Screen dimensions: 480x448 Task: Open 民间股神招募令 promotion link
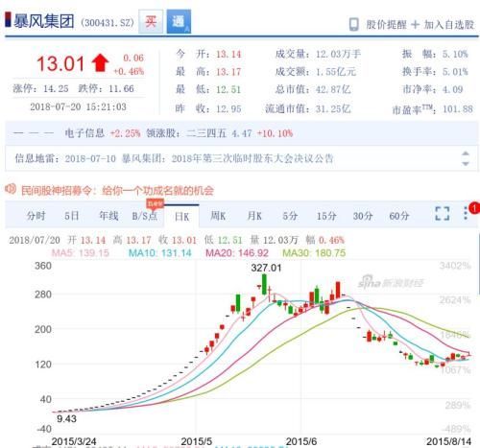(117, 191)
